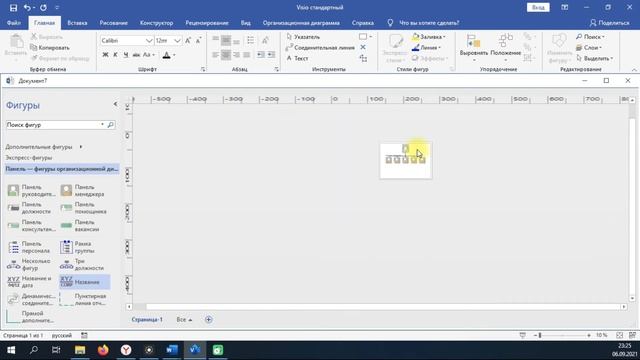This screenshot has width=640, height=360.
Task: Select Панель персонала shape
Action: [x=29, y=247]
